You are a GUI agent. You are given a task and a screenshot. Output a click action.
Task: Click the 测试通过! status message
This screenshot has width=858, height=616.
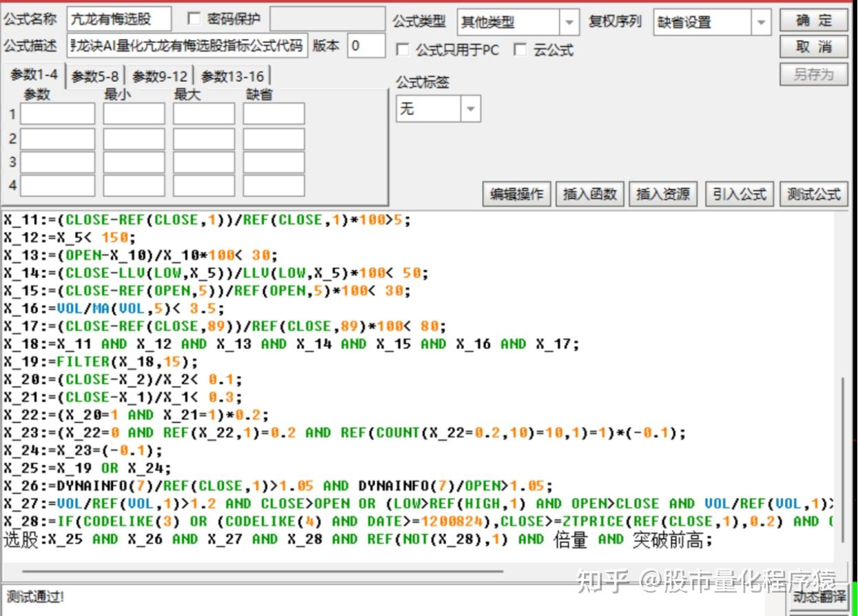coord(35,596)
